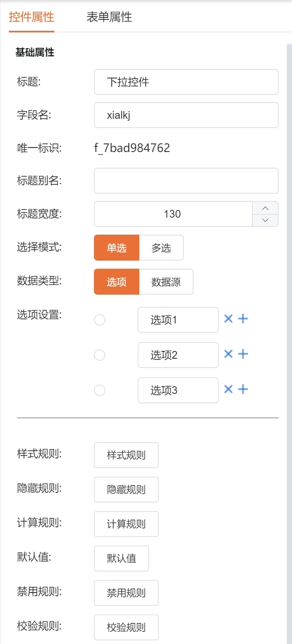This screenshot has width=292, height=644.
Task: Set 选项2 as the default radio choice
Action: (100, 355)
